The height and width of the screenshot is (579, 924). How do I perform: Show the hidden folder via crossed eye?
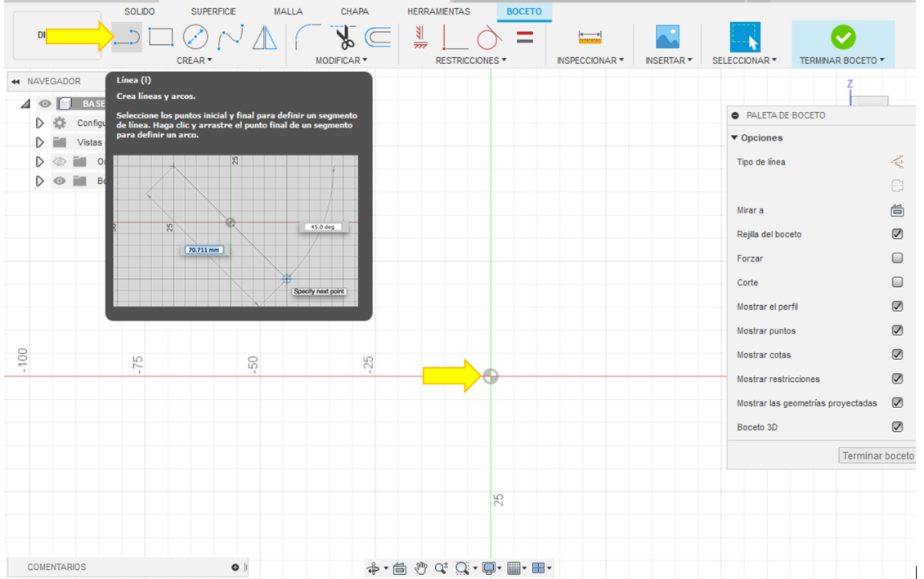(x=60, y=162)
